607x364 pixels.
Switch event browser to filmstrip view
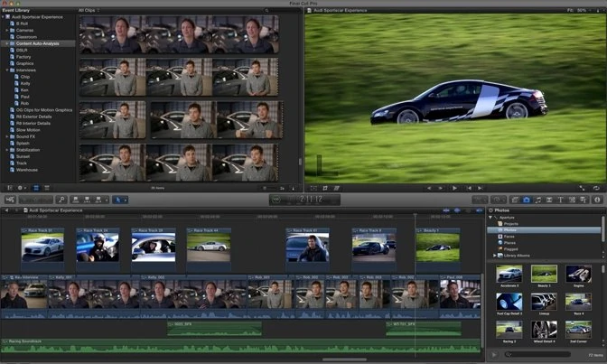click(36, 188)
